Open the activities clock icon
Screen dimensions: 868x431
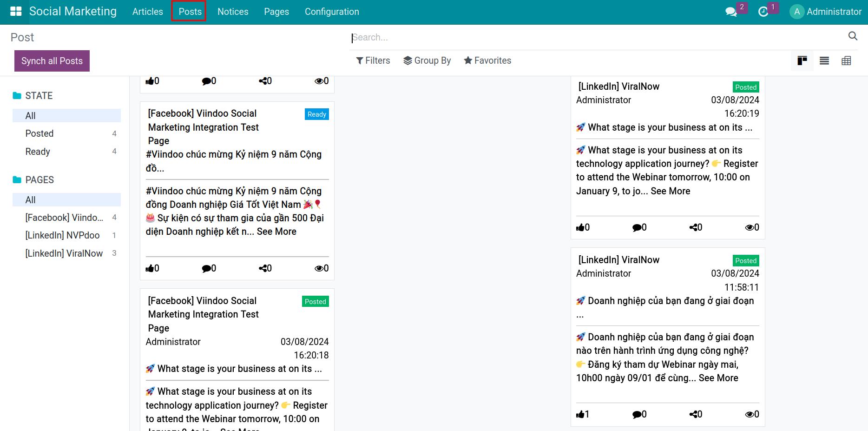pyautogui.click(x=764, y=12)
